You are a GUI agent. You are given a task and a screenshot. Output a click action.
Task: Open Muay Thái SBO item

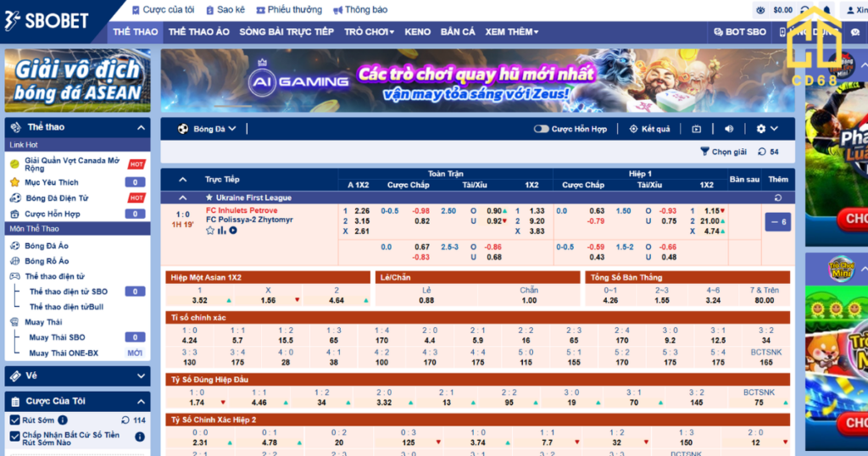(57, 337)
